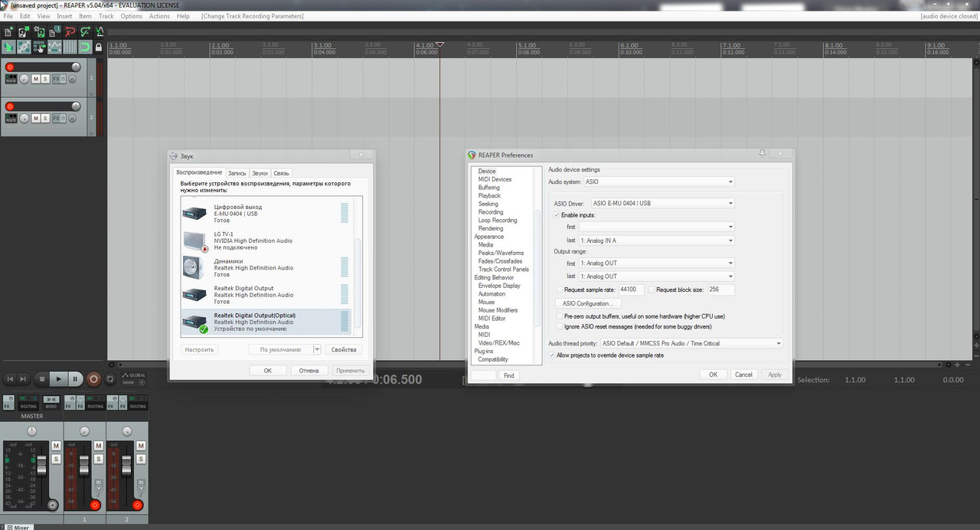Toggle Request sample rate checkbox

560,290
